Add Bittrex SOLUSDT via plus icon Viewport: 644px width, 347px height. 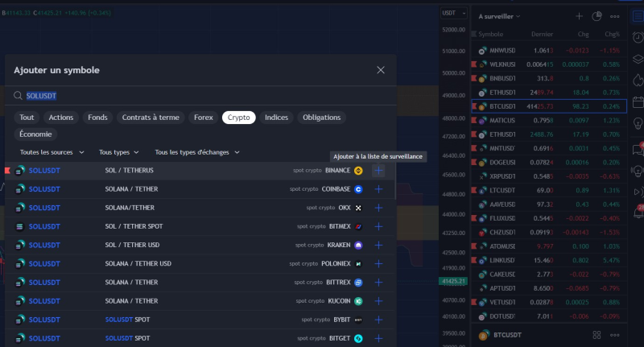378,283
